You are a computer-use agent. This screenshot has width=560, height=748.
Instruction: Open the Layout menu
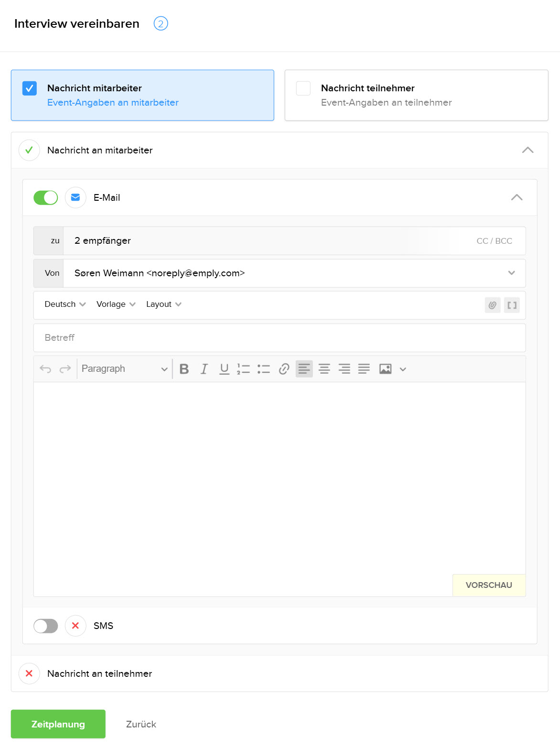tap(163, 304)
